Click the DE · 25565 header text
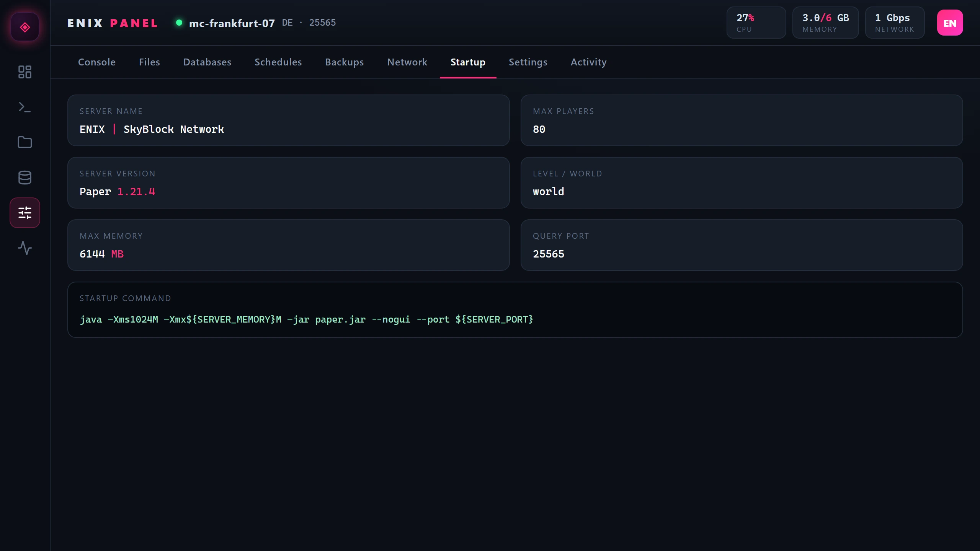Image resolution: width=980 pixels, height=551 pixels. (309, 23)
